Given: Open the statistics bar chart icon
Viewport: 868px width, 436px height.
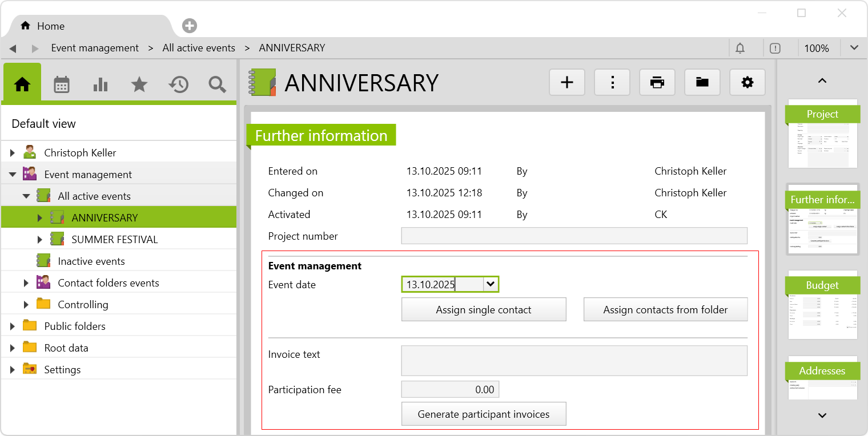Looking at the screenshot, I should tap(101, 85).
